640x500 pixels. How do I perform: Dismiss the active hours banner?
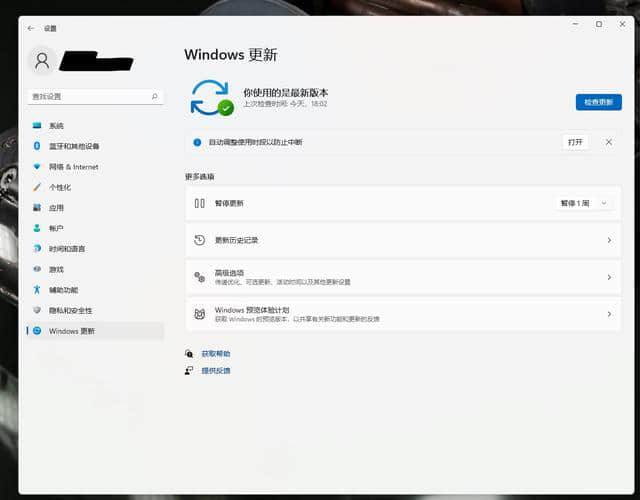coord(609,142)
